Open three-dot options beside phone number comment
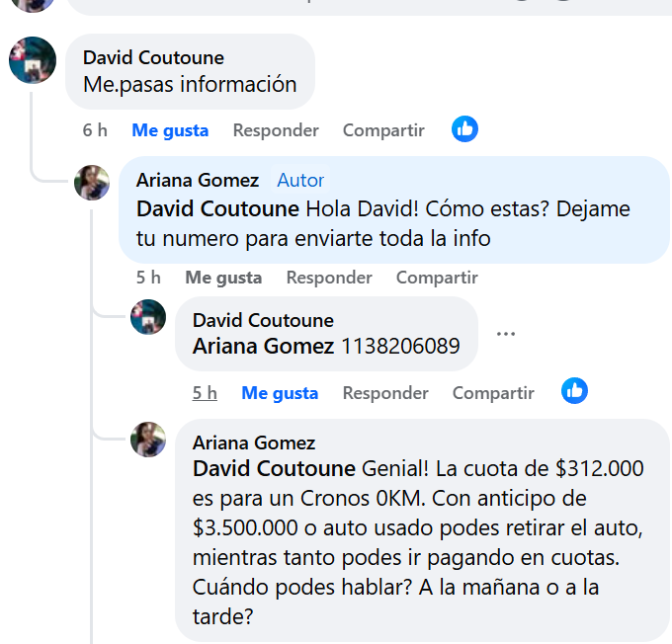This screenshot has height=644, width=672. point(506,334)
